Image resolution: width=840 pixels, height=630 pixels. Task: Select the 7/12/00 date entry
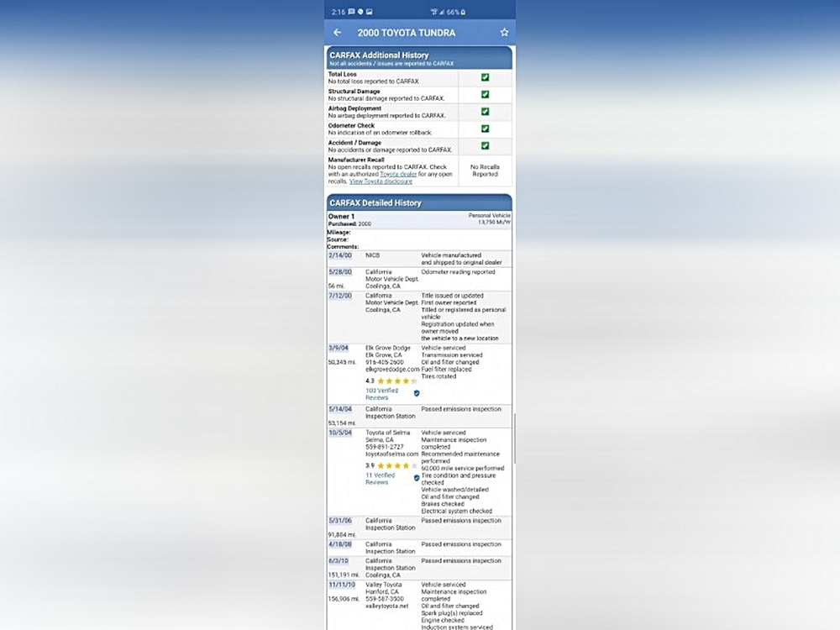point(340,296)
